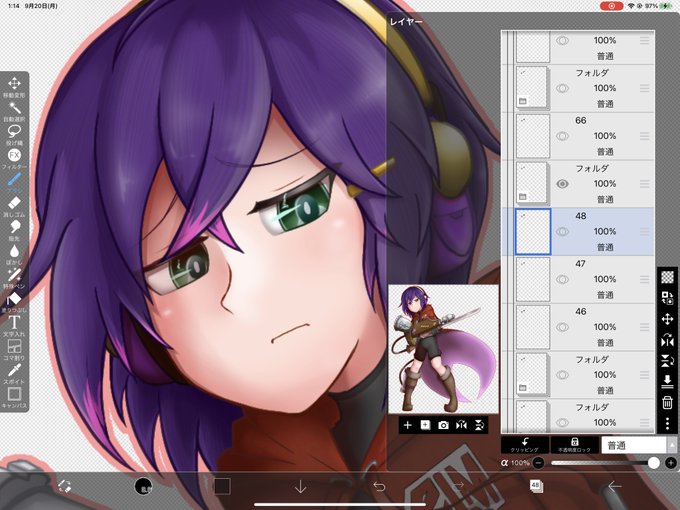Hide the visible folder below layer 66

pos(562,184)
